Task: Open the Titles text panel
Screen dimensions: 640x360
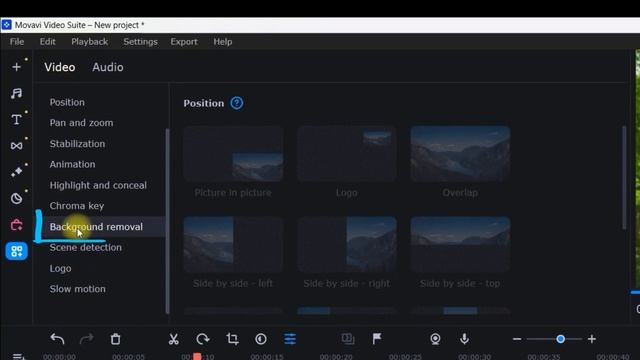Action: coord(16,119)
